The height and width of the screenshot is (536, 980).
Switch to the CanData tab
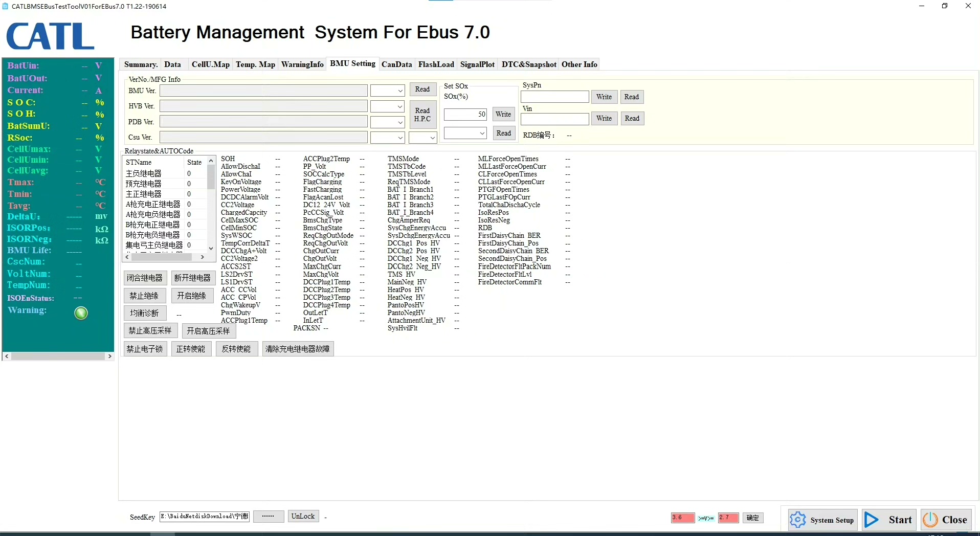[x=396, y=64]
